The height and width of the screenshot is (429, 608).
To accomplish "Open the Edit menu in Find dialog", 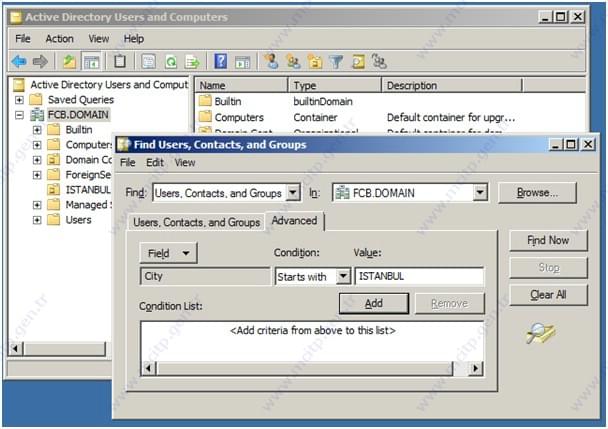I will click(155, 163).
